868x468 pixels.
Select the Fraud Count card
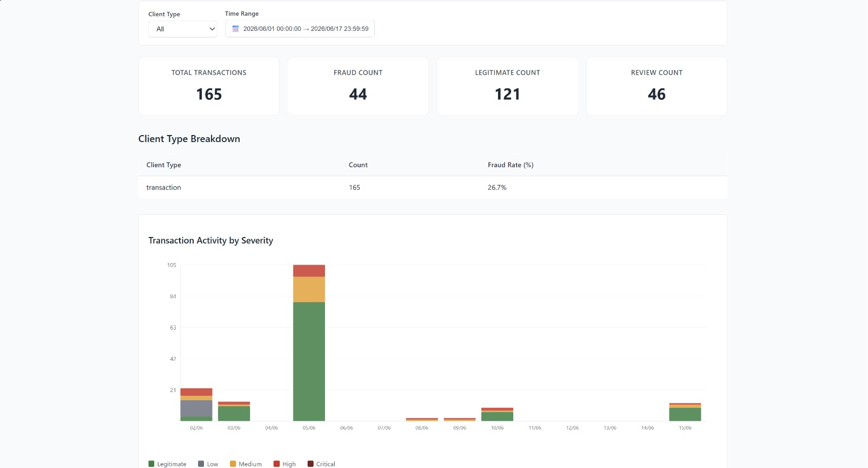click(358, 86)
